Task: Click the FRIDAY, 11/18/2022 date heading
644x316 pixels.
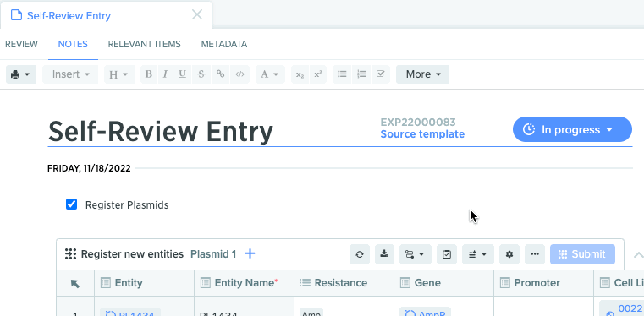Action: coord(89,168)
